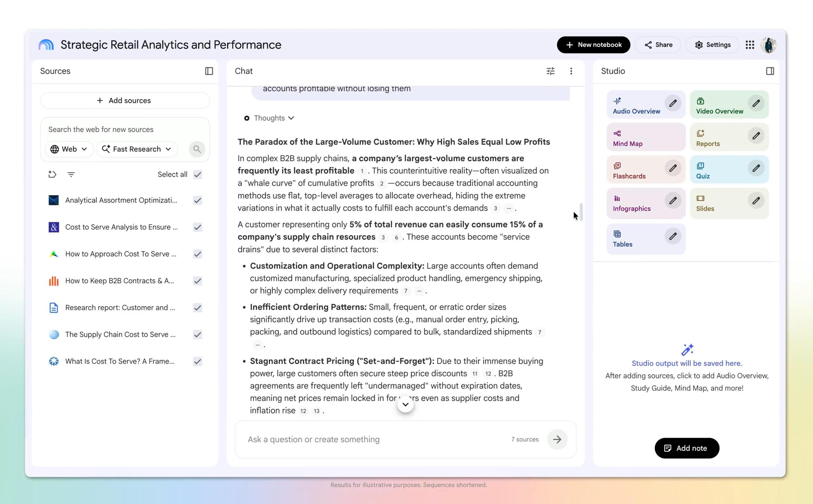Uncheck How to Approach Cost To Serve source
This screenshot has height=504, width=813.
pos(197,254)
